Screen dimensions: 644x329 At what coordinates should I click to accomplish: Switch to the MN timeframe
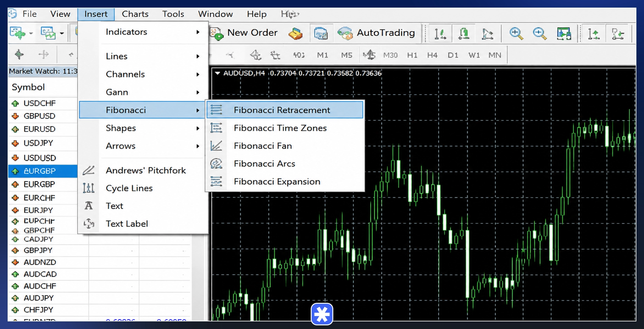[495, 55]
